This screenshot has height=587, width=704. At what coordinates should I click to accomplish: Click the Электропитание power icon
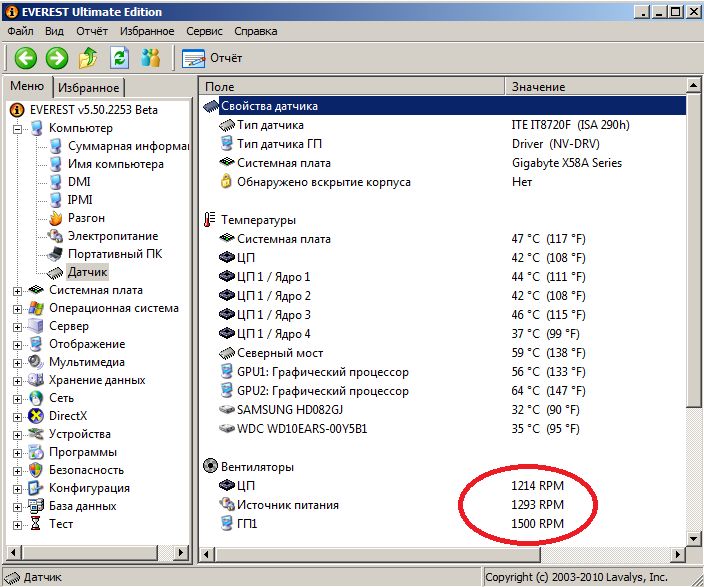tap(56, 236)
